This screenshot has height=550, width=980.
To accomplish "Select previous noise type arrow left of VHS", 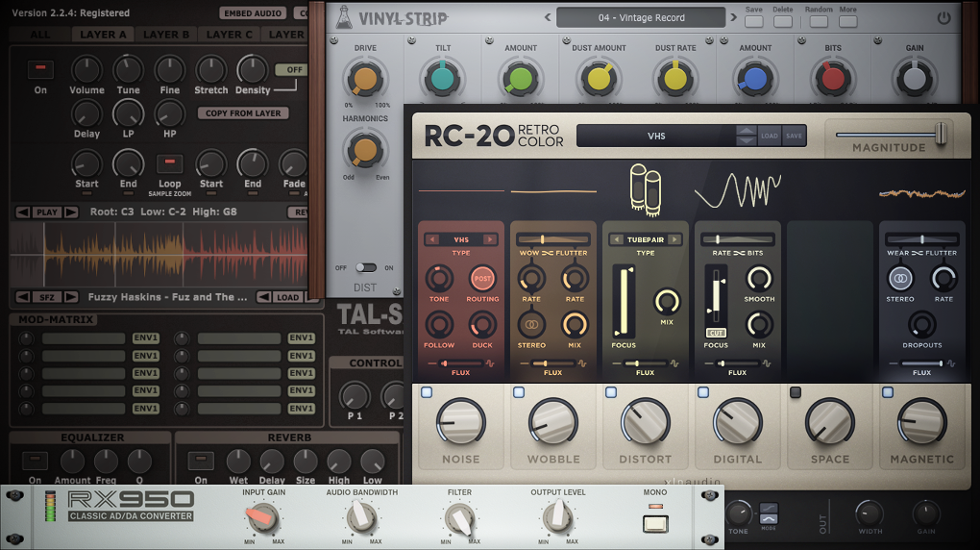I will click(432, 239).
